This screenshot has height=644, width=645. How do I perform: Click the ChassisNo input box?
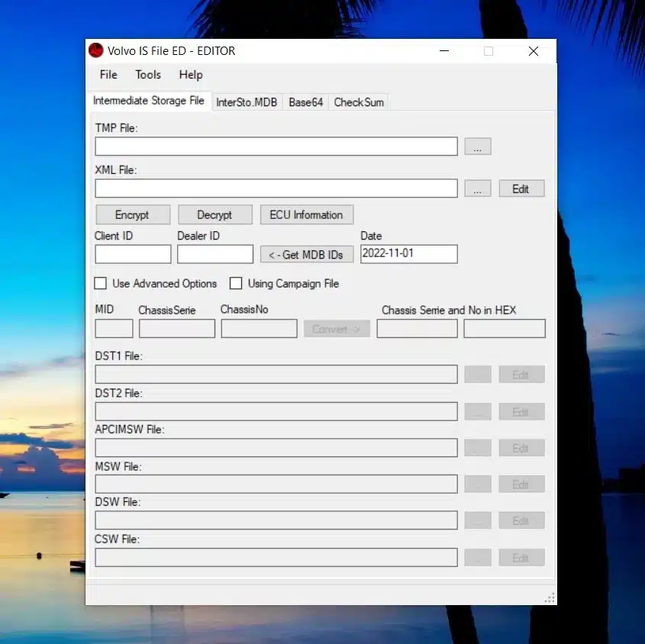259,328
